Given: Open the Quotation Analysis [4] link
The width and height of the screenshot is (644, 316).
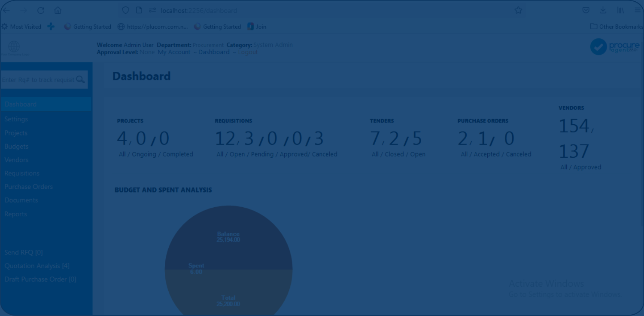Looking at the screenshot, I should tap(37, 266).
